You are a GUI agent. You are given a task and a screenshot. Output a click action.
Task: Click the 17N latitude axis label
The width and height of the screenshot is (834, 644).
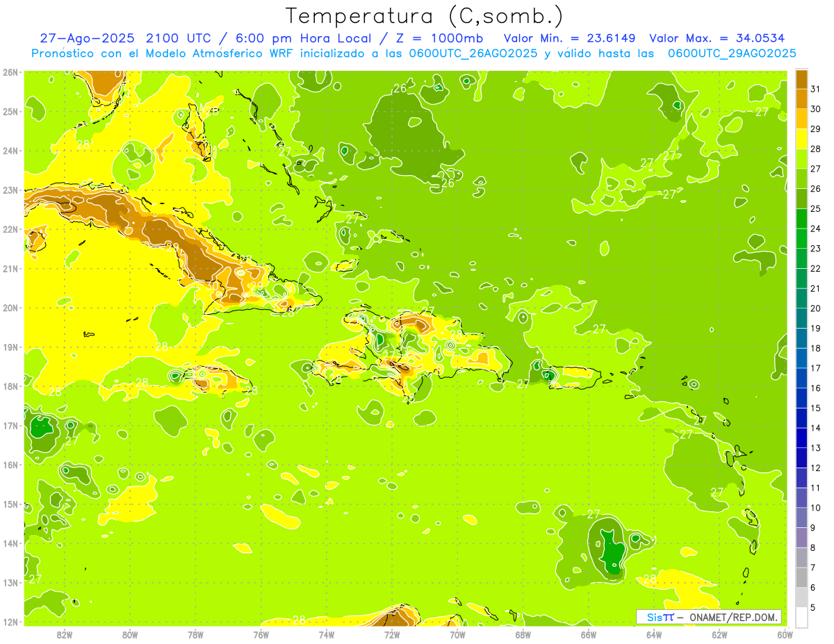click(10, 425)
